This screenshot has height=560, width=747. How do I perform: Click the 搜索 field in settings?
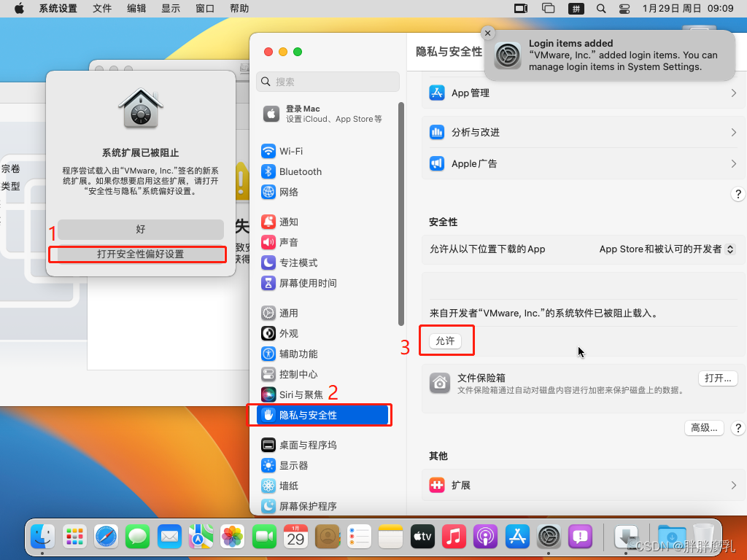(x=328, y=82)
